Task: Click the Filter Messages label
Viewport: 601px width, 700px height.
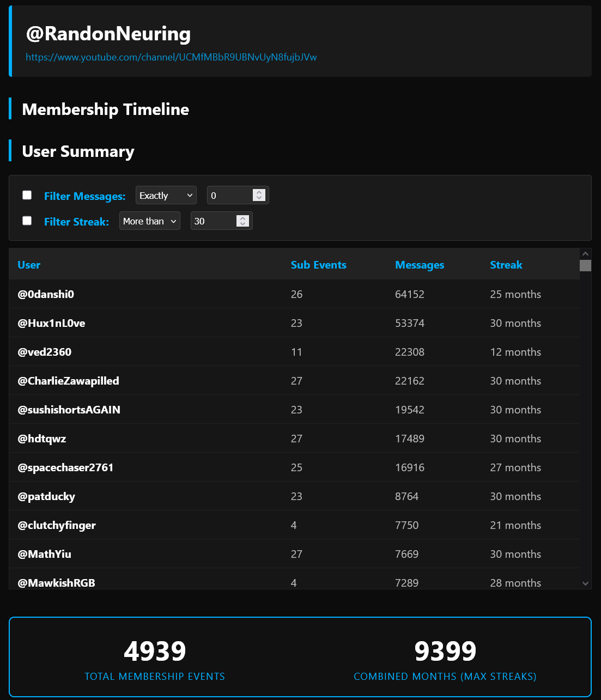Action: pyautogui.click(x=84, y=196)
